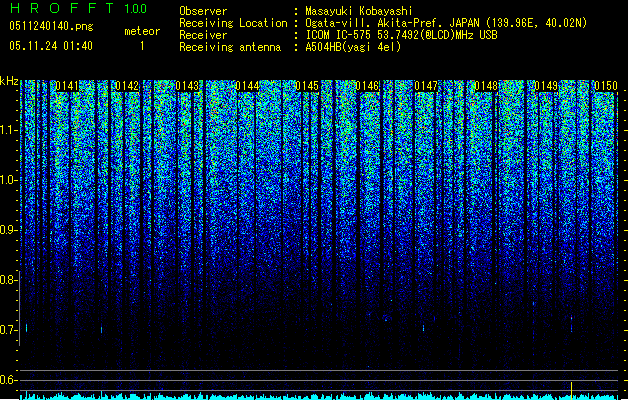Click the timestamp 05.11.24 01:40
The height and width of the screenshot is (400, 629).
[51, 46]
